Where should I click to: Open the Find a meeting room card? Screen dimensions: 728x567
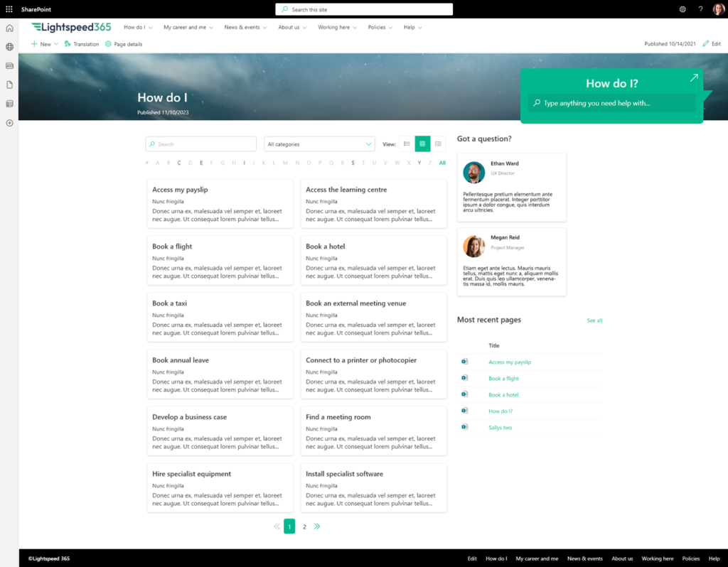pyautogui.click(x=374, y=431)
